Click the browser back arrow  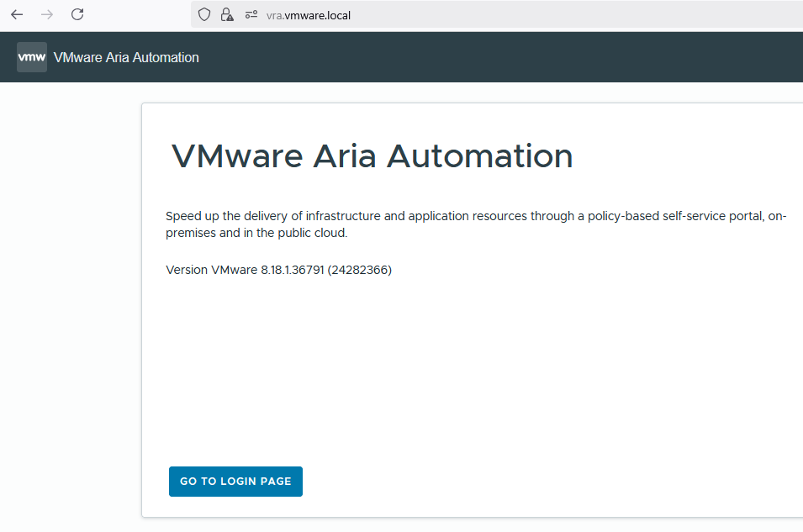pos(17,14)
